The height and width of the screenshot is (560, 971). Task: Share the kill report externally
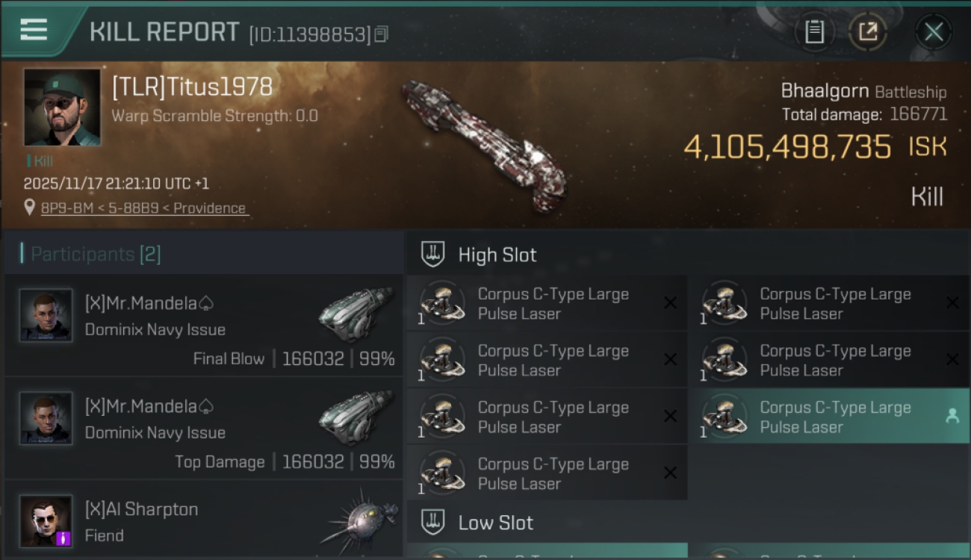tap(868, 32)
